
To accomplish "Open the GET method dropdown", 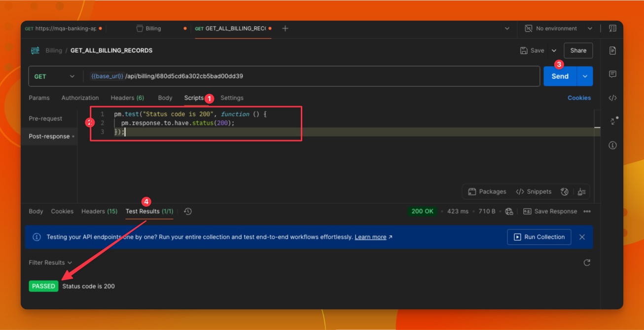I will click(55, 76).
